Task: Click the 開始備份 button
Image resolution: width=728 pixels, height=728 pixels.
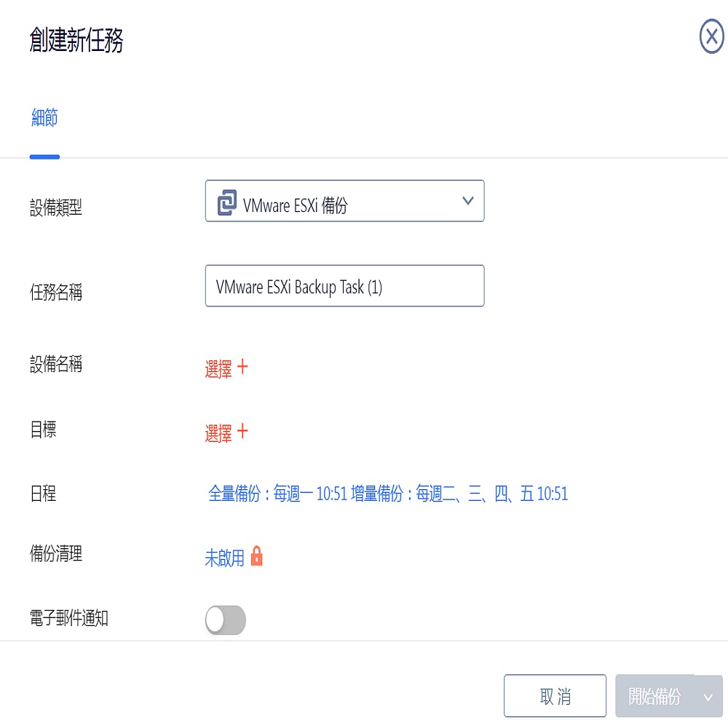Action: pyautogui.click(x=654, y=696)
